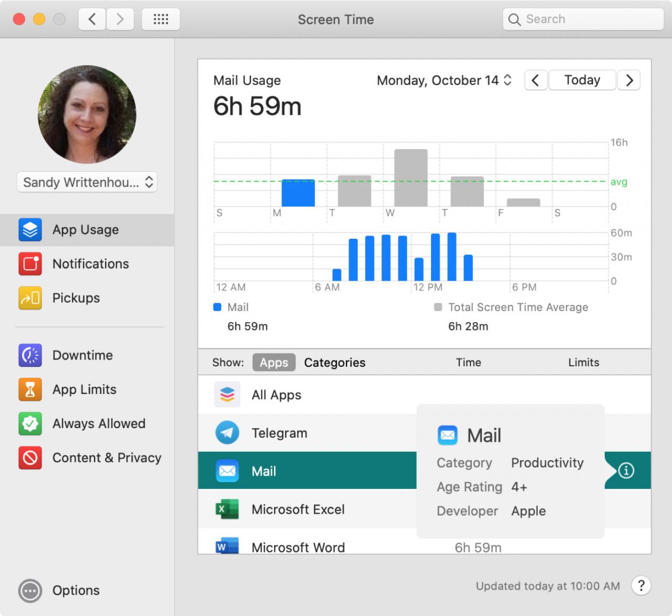Click the info button on Mail row

click(x=626, y=471)
